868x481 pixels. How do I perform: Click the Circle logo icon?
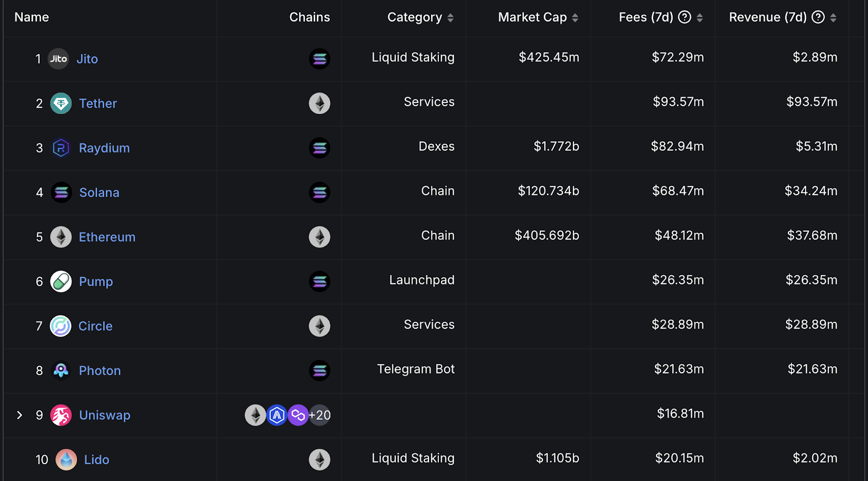pyautogui.click(x=60, y=326)
